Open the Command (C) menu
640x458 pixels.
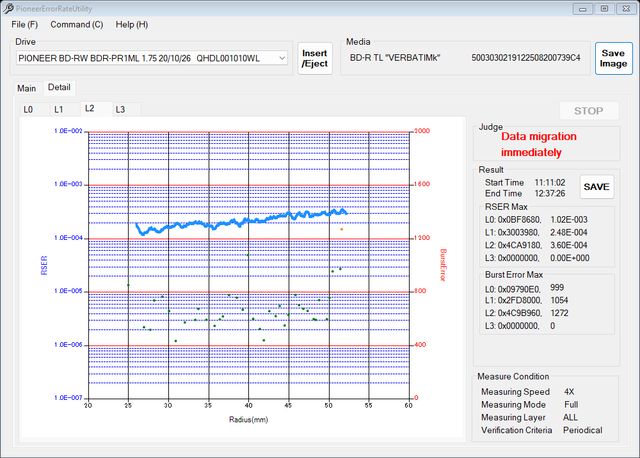point(77,24)
